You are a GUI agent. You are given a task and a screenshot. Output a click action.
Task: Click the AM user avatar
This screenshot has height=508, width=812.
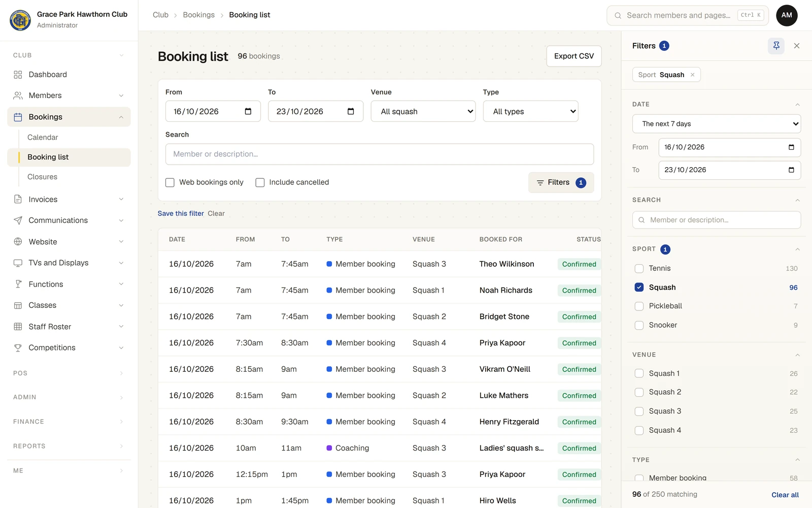tap(787, 15)
